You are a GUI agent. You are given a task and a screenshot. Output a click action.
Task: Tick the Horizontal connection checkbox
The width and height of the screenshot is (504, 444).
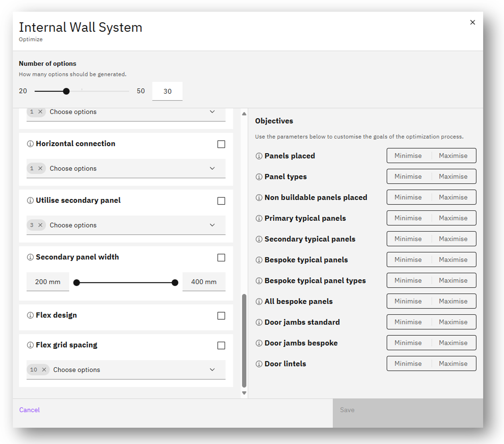point(221,144)
